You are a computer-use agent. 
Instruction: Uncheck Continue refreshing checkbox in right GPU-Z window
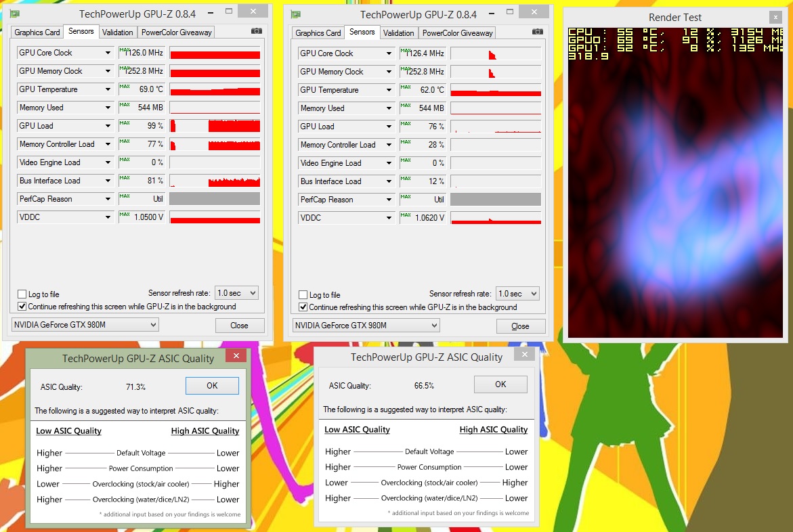click(x=303, y=307)
